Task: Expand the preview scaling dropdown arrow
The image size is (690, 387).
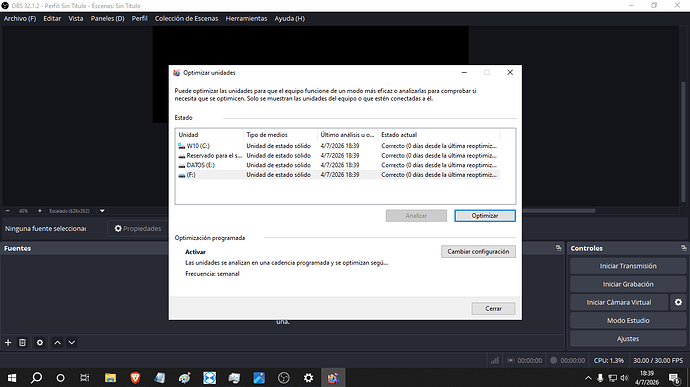Action: coord(102,211)
